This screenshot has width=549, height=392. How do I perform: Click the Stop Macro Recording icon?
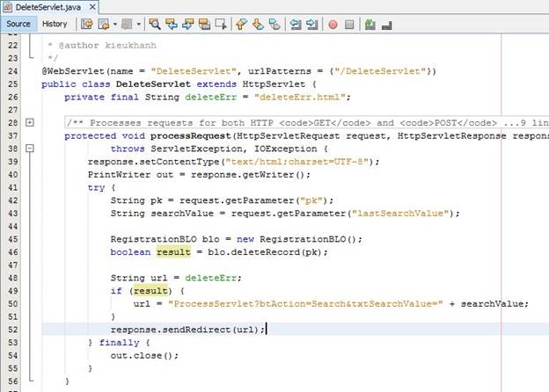[349, 25]
